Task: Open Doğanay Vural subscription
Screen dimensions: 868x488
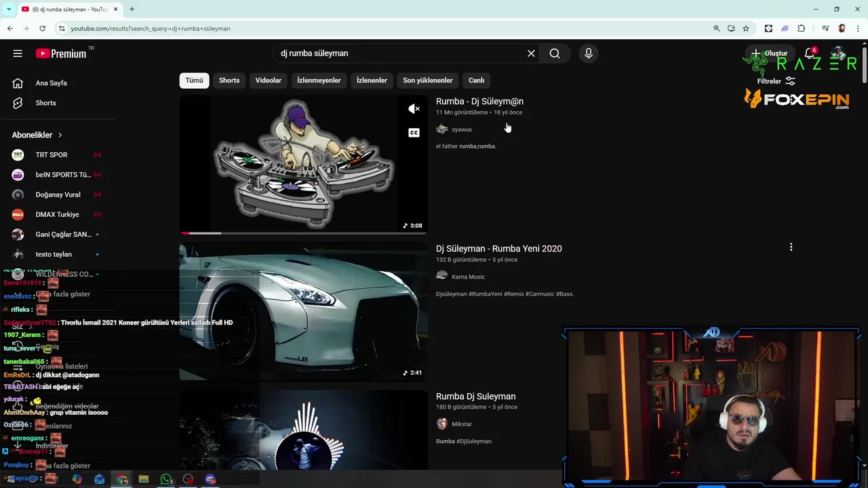Action: (x=58, y=195)
